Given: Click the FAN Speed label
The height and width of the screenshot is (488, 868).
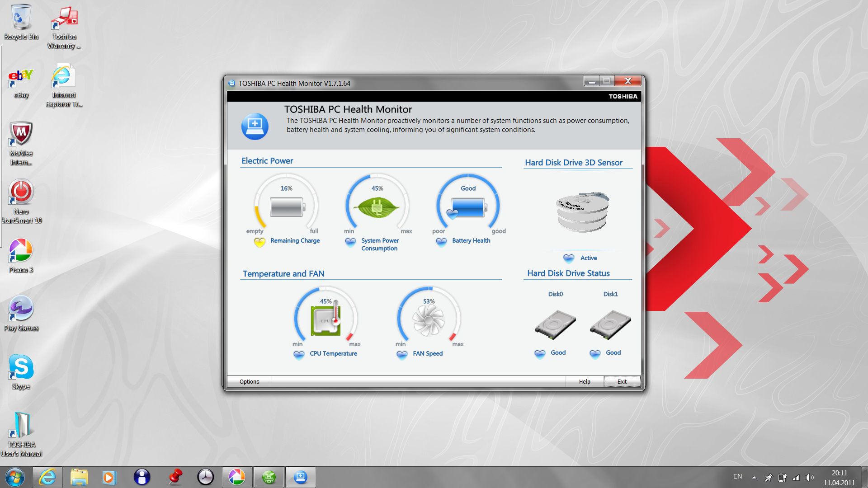Looking at the screenshot, I should click(428, 354).
